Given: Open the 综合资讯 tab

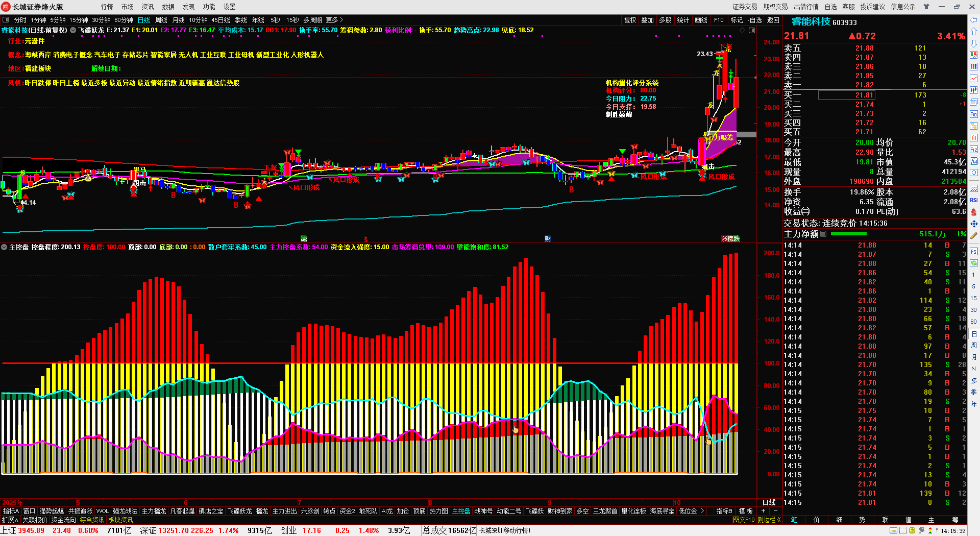Looking at the screenshot, I should 92,520.
